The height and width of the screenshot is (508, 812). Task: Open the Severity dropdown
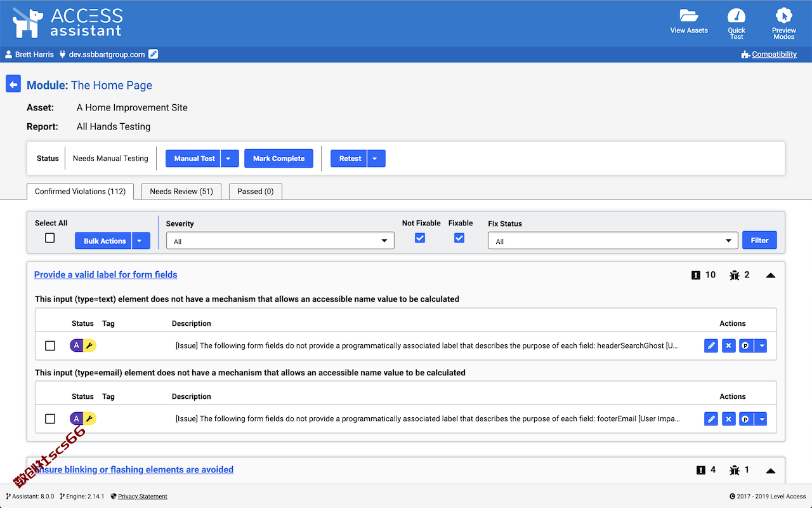(x=280, y=241)
